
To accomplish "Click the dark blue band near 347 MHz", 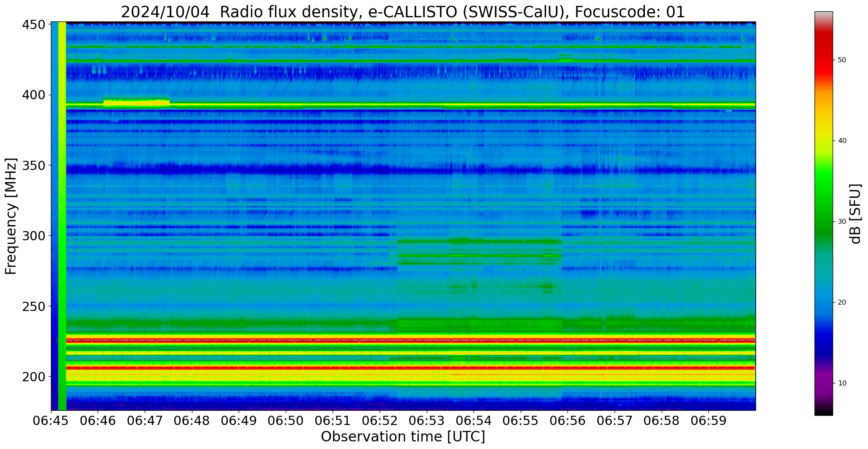I will [x=411, y=170].
